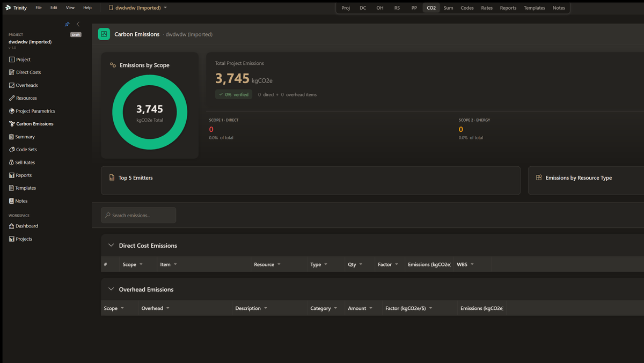Open the Item column filter dropdown
Image resolution: width=644 pixels, height=363 pixels.
coord(175,264)
